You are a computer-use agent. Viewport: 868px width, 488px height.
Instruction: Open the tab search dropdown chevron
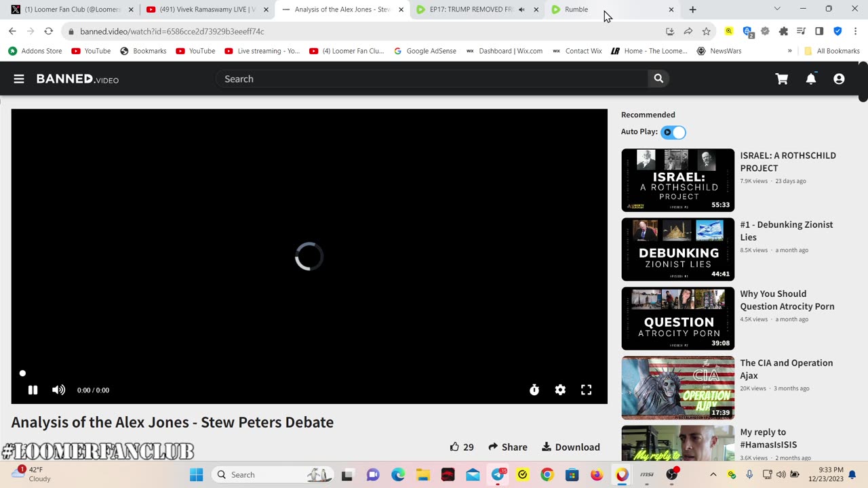[x=777, y=9]
